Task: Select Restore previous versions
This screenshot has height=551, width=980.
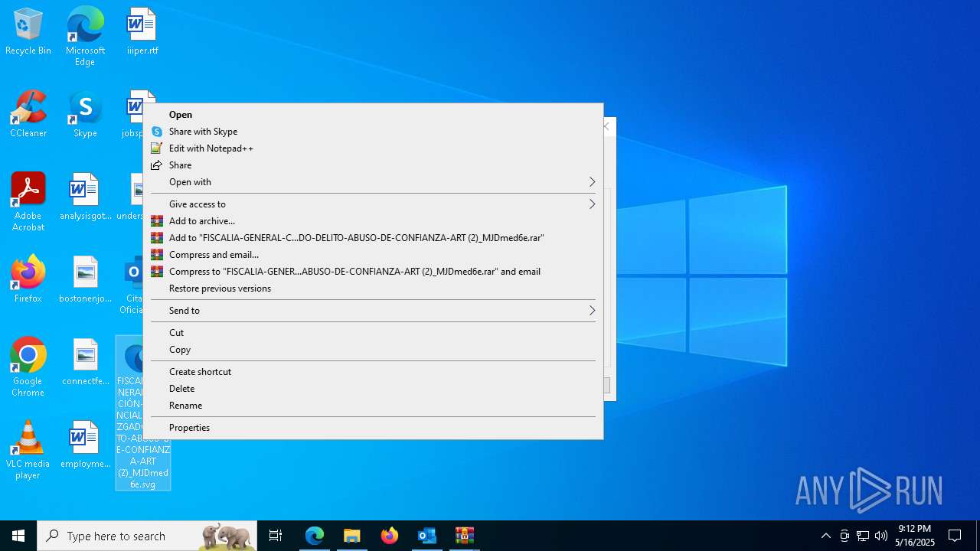Action: pyautogui.click(x=373, y=289)
